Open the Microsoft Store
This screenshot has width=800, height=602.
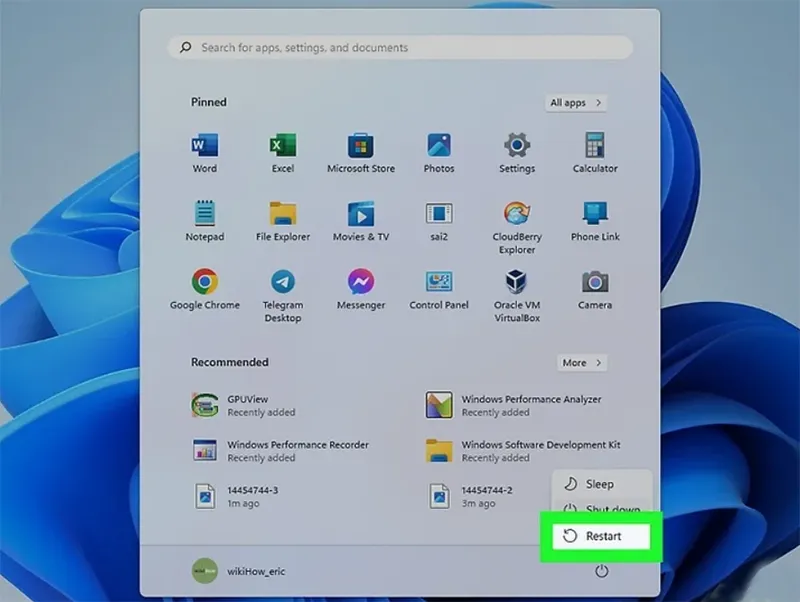point(360,150)
